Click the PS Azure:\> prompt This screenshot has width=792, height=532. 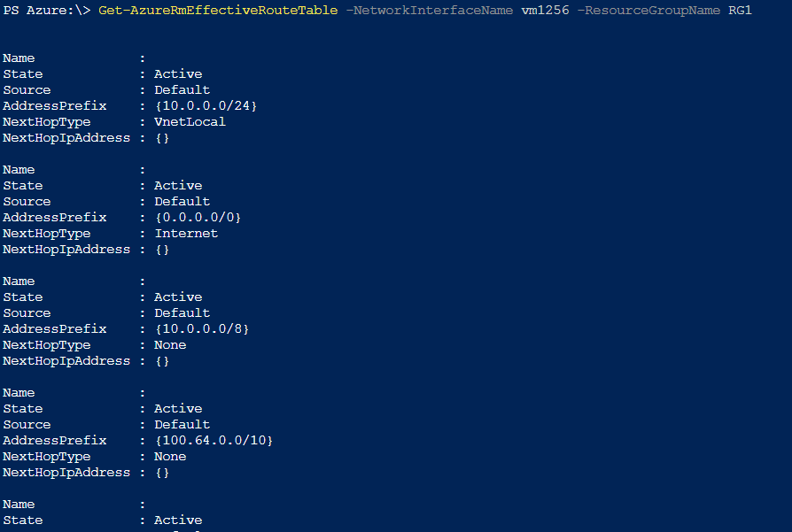(x=46, y=10)
